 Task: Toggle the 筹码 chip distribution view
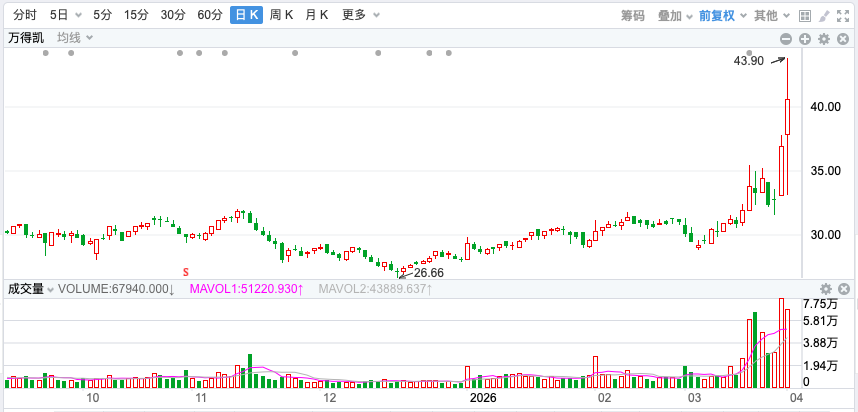click(x=632, y=15)
